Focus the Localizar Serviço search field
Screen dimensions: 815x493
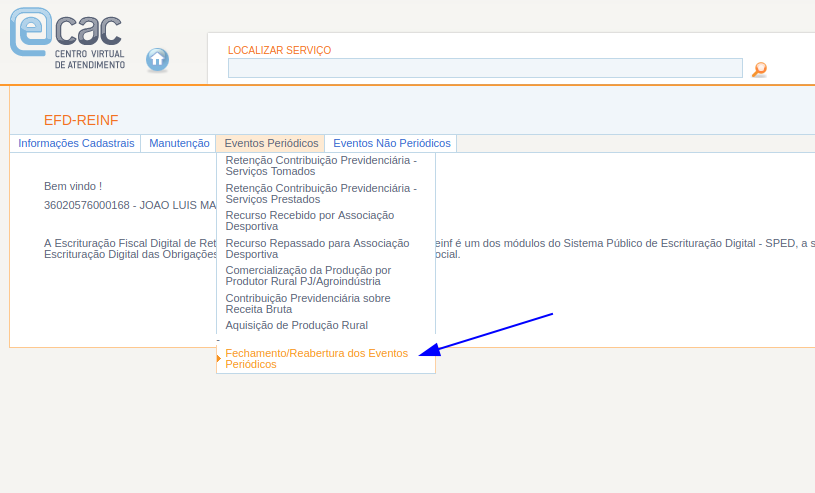[x=485, y=68]
